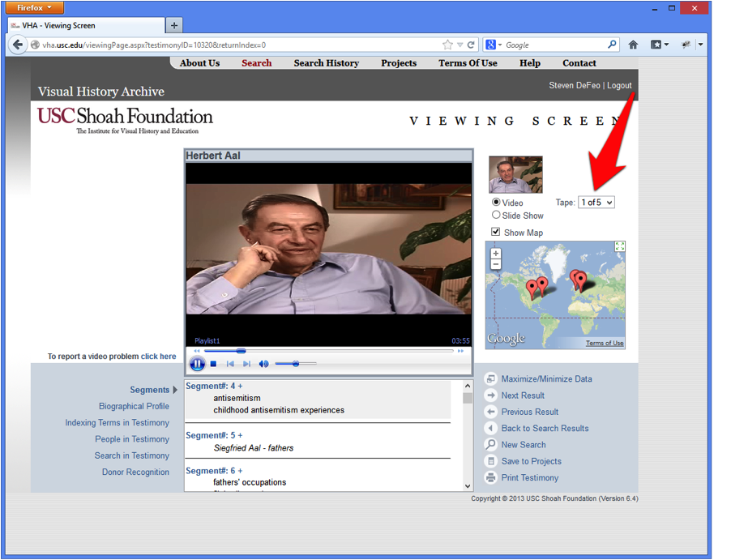
Task: Expand Segment# 6 plus sign
Action: [240, 471]
